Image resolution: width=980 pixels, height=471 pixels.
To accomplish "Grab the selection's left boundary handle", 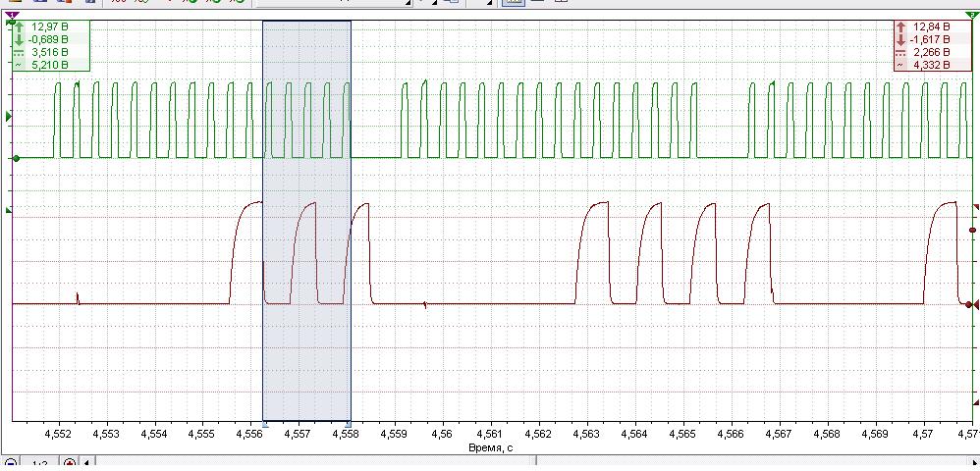I will tap(265, 424).
